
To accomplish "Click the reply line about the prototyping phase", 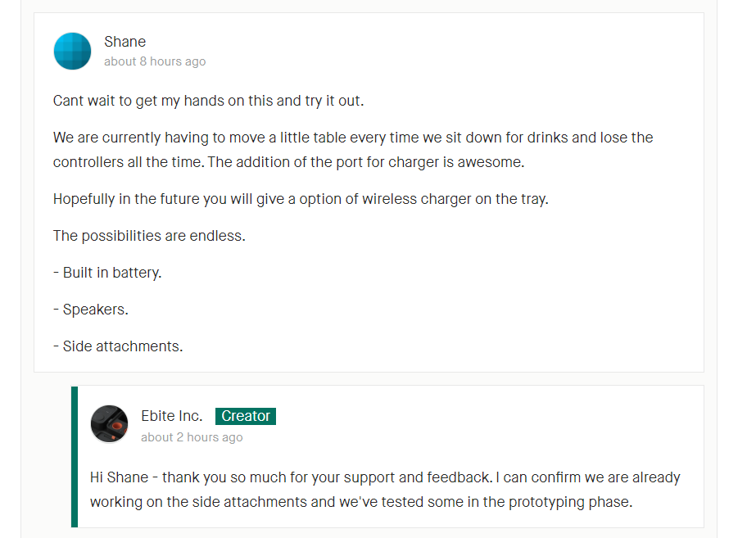I will (361, 502).
